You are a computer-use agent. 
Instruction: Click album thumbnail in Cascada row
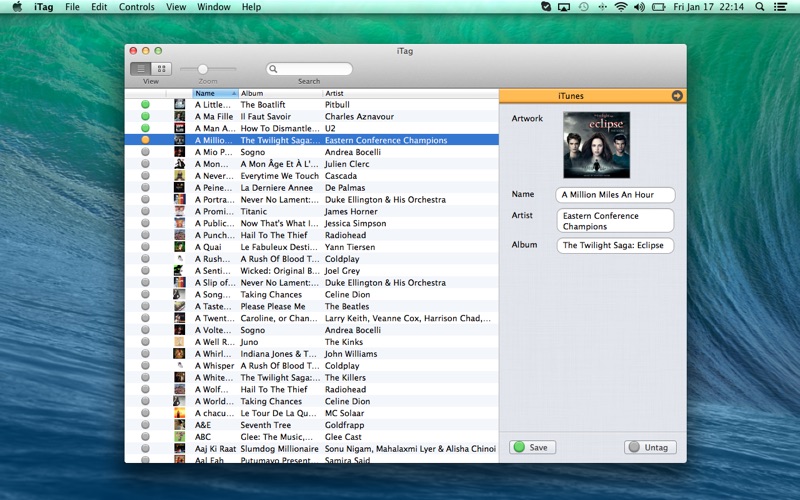pyautogui.click(x=180, y=176)
